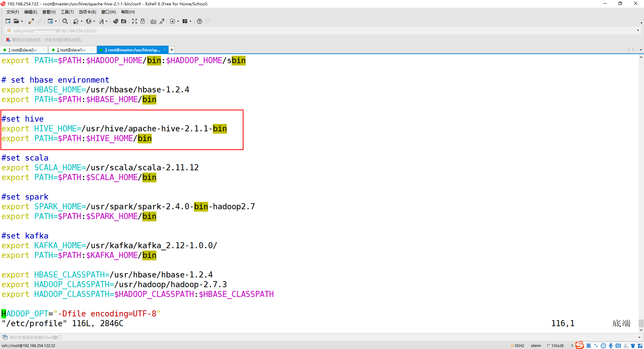
Task: Click the Sogou soft keyboard icon
Action: tap(618, 346)
